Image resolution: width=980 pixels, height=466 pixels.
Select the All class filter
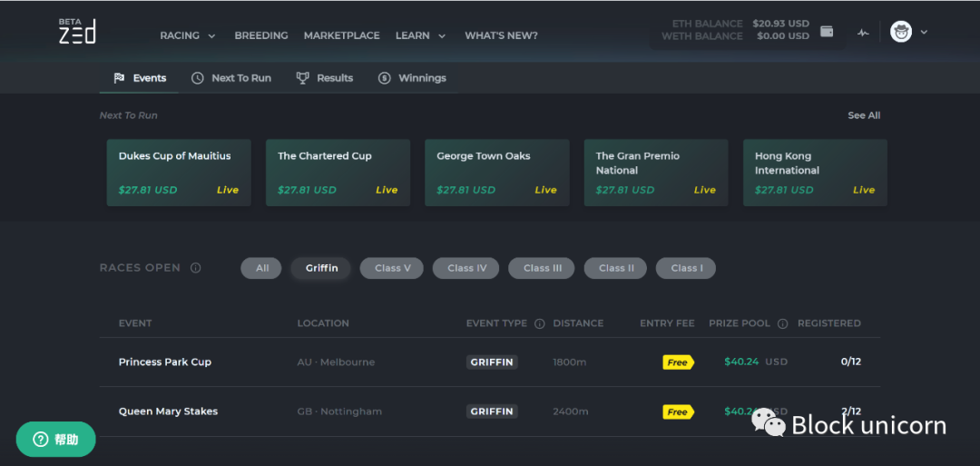[261, 268]
